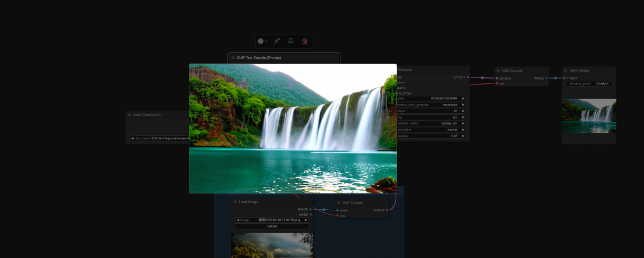Open scheduler normal dropdown
This screenshot has height=258, width=644.
[x=431, y=130]
